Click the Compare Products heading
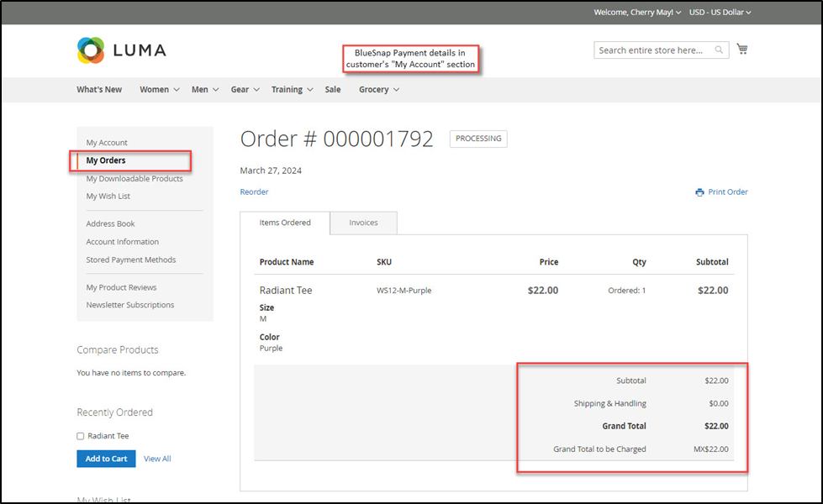The width and height of the screenshot is (823, 504). (118, 350)
